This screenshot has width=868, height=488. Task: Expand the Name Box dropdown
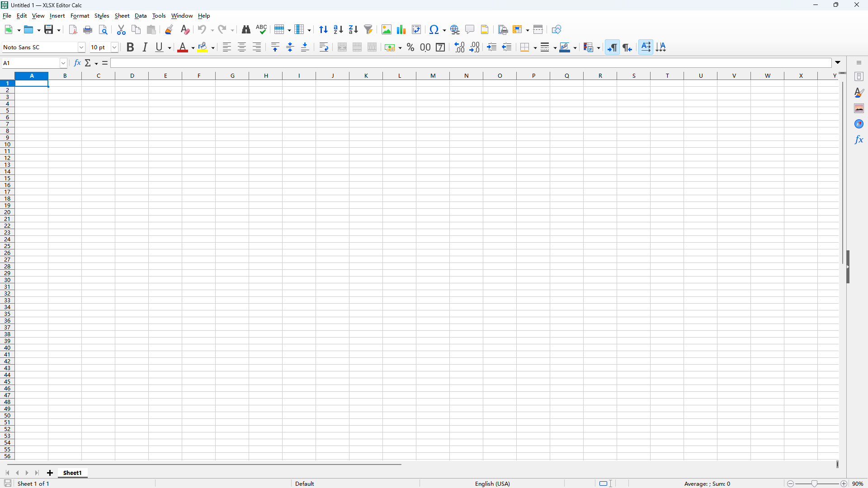(64, 63)
